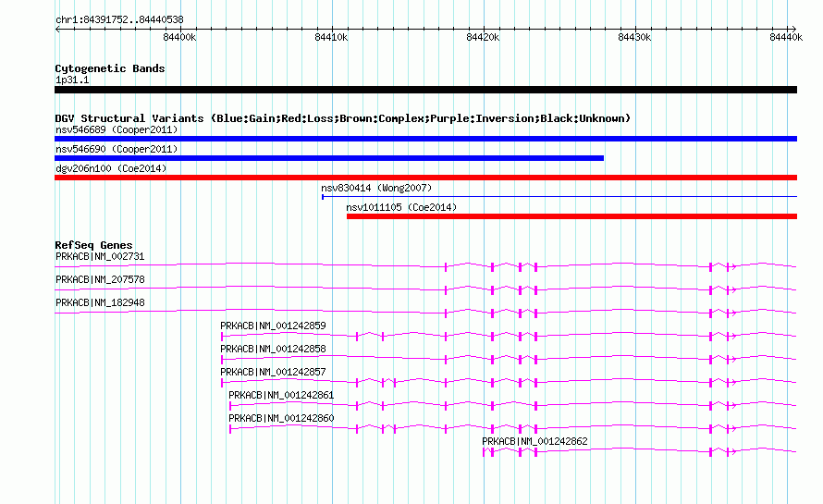Screen dimensions: 823x504
Task: Click the Cytogenetic Bands track title
Action: pos(110,68)
